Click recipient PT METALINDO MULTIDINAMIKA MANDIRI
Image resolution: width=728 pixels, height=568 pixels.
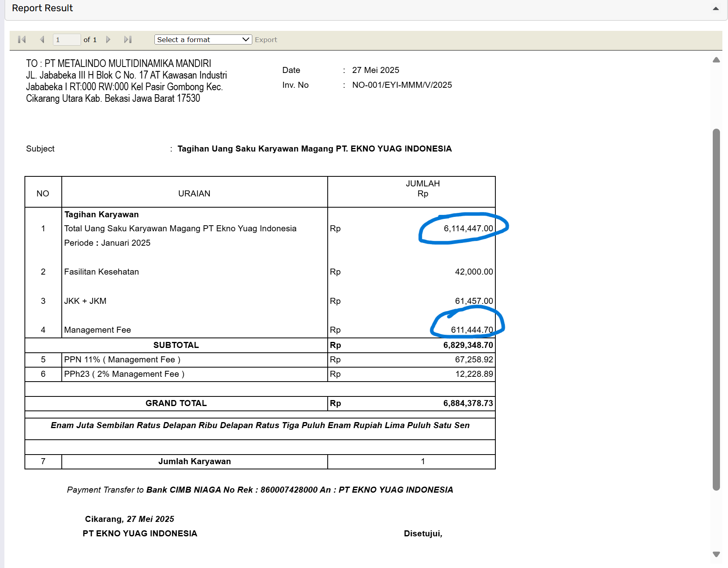coord(128,64)
